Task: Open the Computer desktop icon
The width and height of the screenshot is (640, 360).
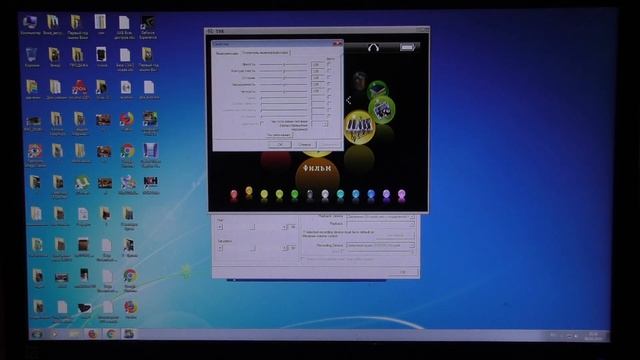Action: pyautogui.click(x=31, y=25)
